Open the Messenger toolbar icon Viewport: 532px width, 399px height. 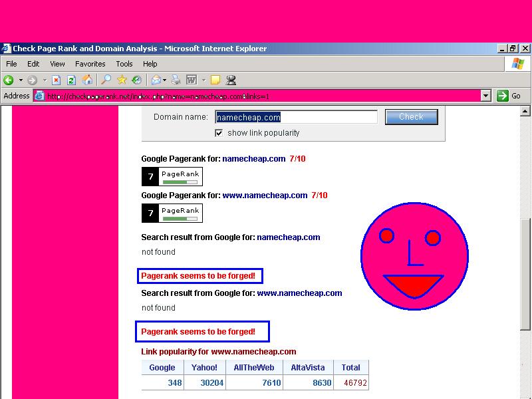[x=231, y=80]
